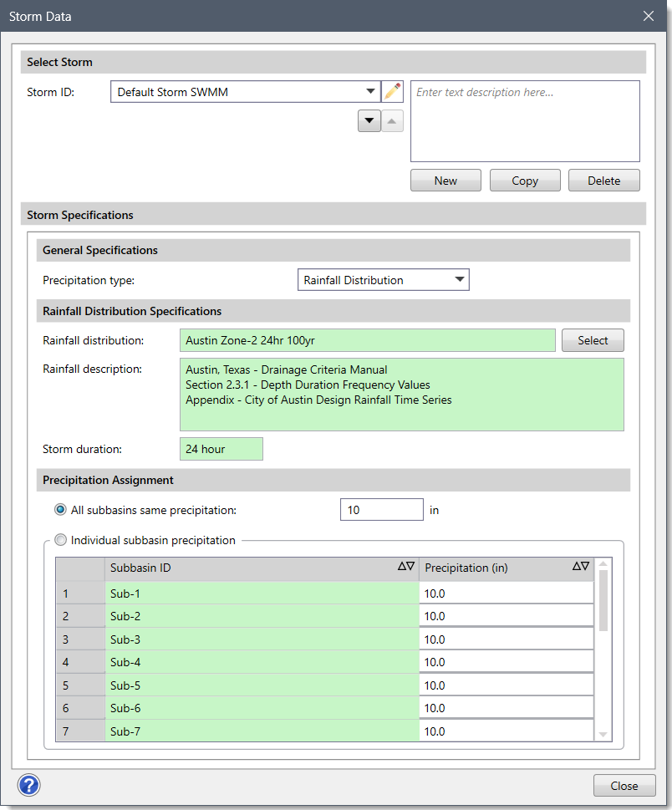This screenshot has width=672, height=810.
Task: Click the move storm down arrow button
Action: coord(369,121)
